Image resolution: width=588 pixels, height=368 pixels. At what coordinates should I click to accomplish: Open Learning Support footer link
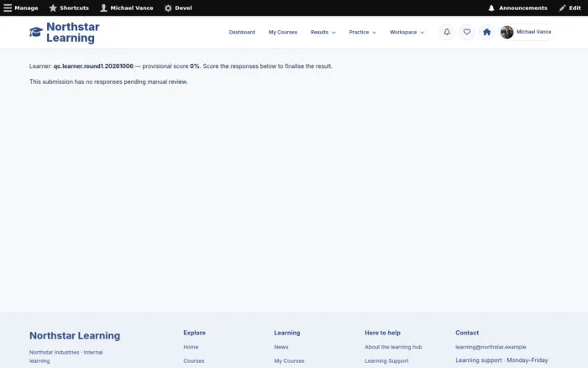point(386,361)
